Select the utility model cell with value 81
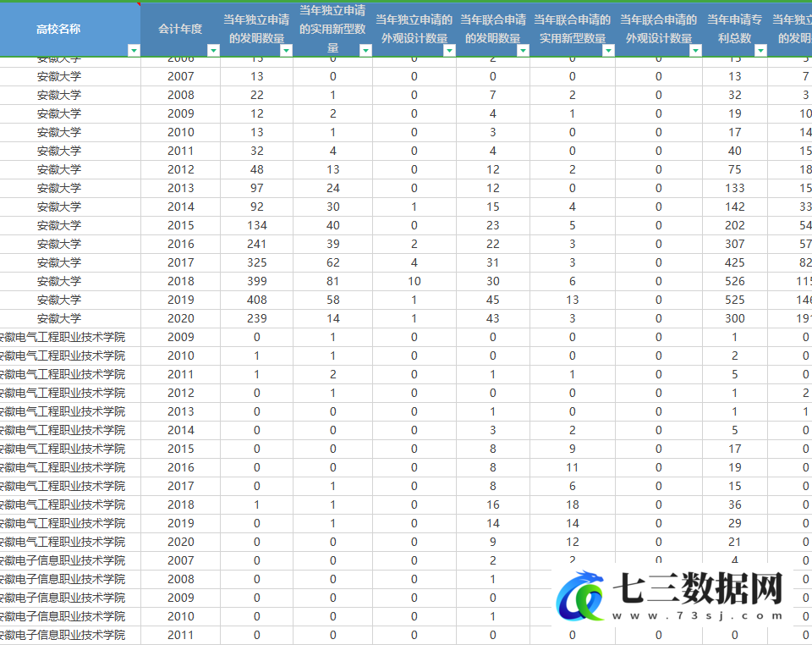Viewport: 812px width, 645px height. coord(333,281)
